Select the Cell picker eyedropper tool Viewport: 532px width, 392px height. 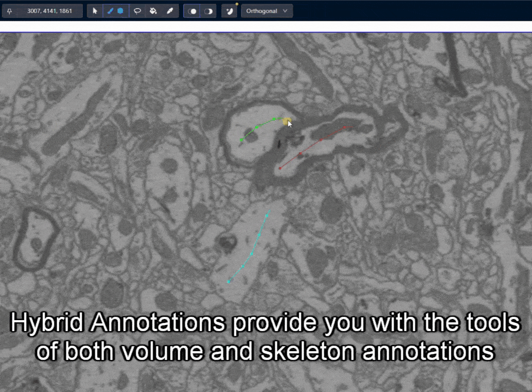click(x=170, y=11)
